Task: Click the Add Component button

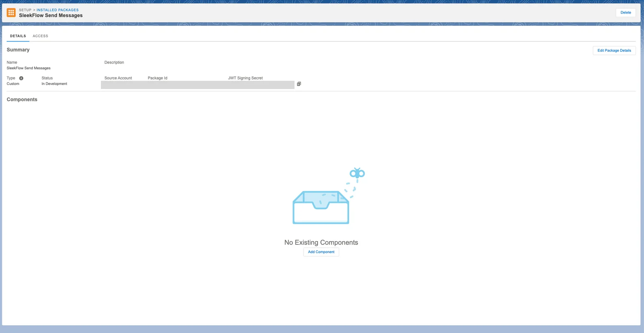Action: point(321,252)
